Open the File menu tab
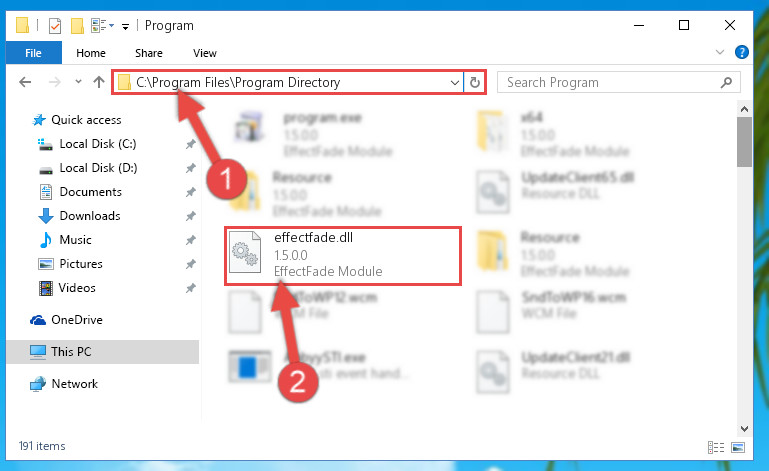 [x=33, y=53]
